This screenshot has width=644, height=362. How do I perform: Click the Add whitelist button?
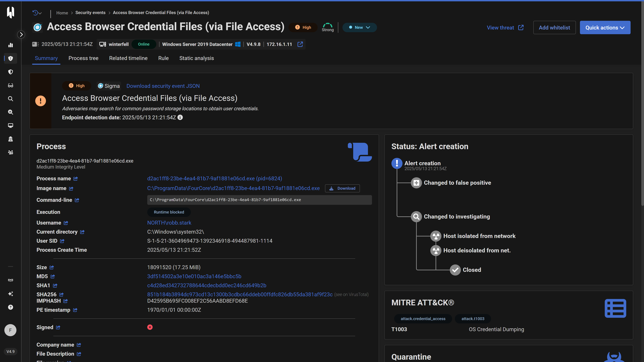[x=554, y=27]
